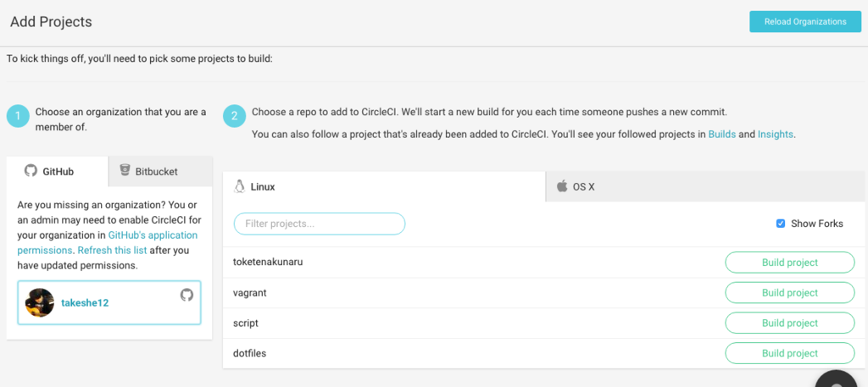Build project for toketenakunaru

click(x=789, y=263)
